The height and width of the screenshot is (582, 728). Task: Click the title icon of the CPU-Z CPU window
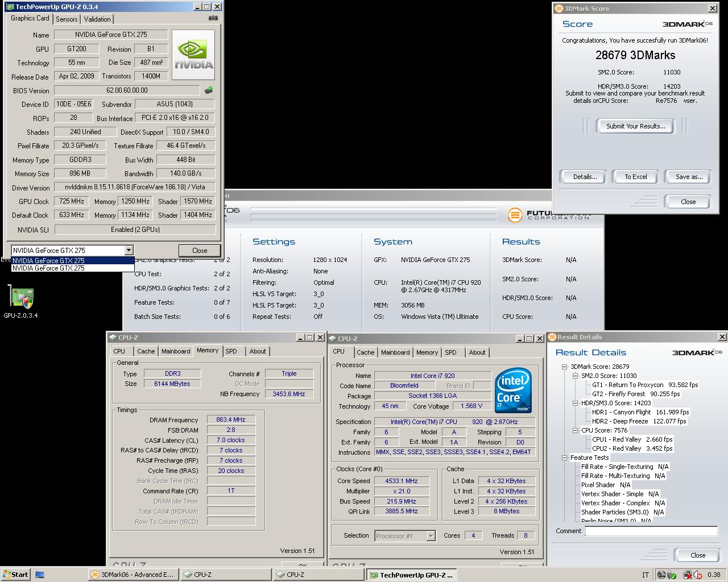(x=333, y=338)
